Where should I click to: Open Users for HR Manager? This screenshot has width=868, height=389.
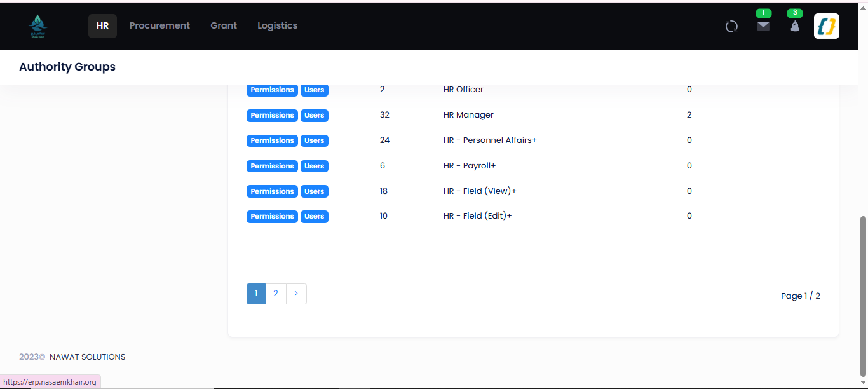[x=314, y=115]
